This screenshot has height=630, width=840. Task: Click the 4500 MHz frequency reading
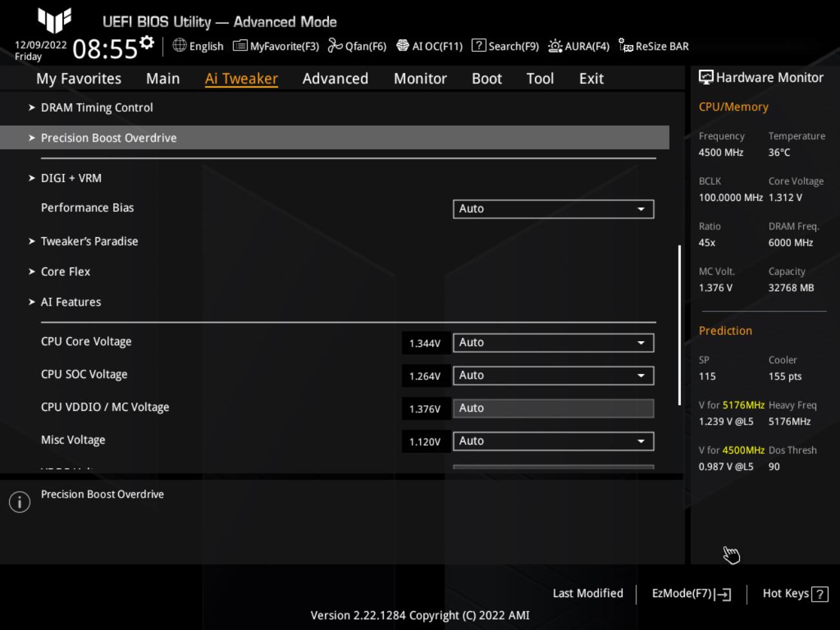[721, 152]
